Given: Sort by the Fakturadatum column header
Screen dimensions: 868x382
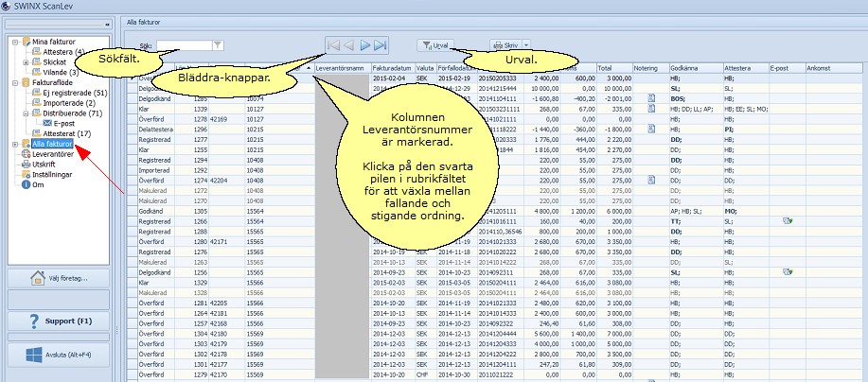Looking at the screenshot, I should 392,68.
